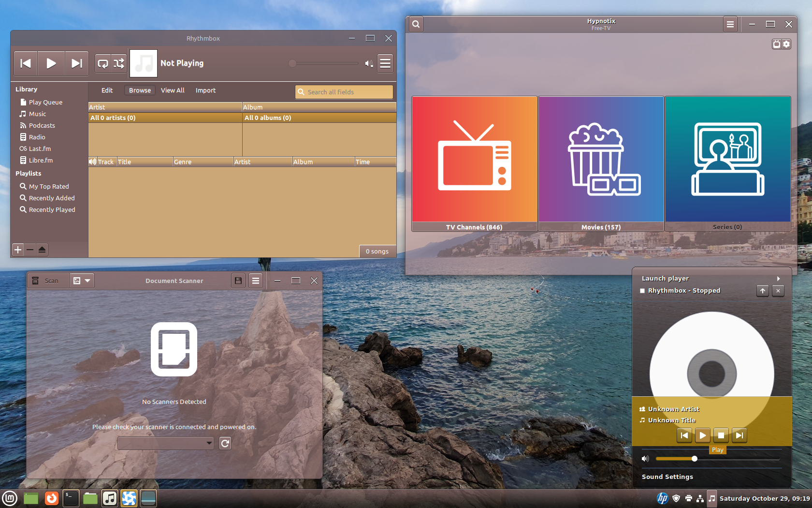Open Hypnotix TV providers icon

tap(776, 44)
